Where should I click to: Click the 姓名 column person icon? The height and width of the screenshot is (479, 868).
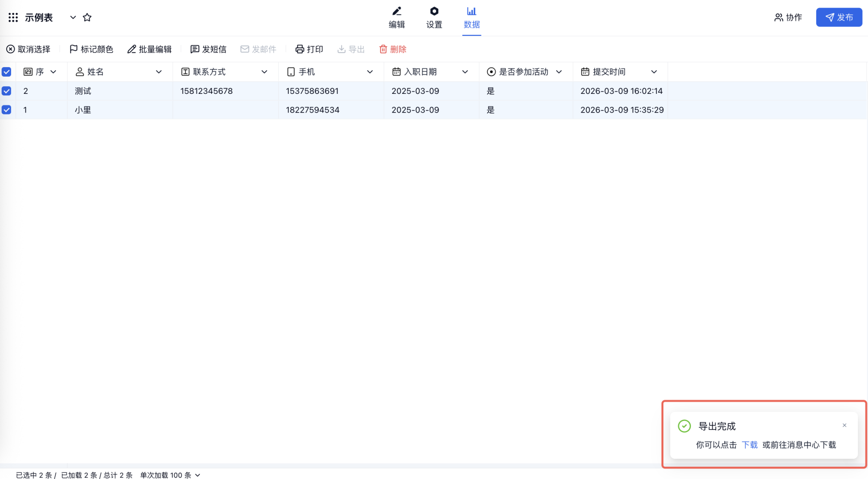(80, 72)
